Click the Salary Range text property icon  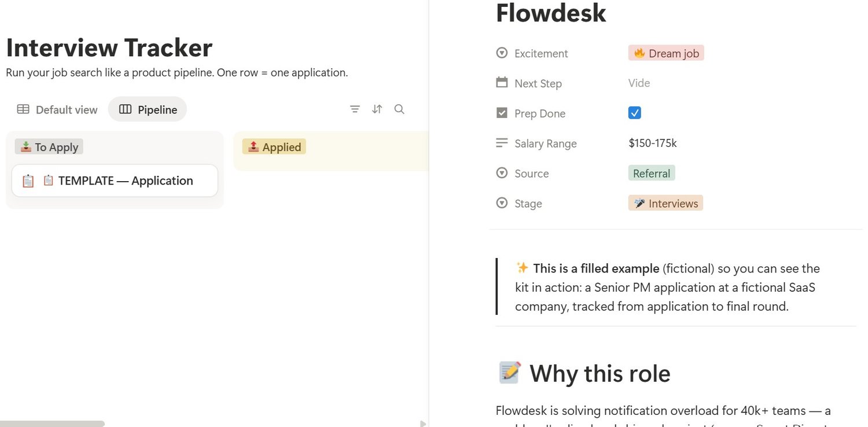502,143
